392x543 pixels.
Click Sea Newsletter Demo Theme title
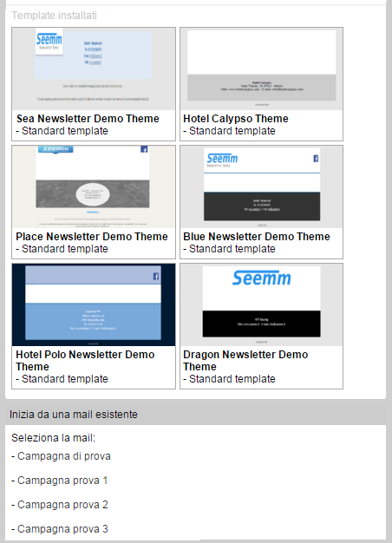point(88,119)
